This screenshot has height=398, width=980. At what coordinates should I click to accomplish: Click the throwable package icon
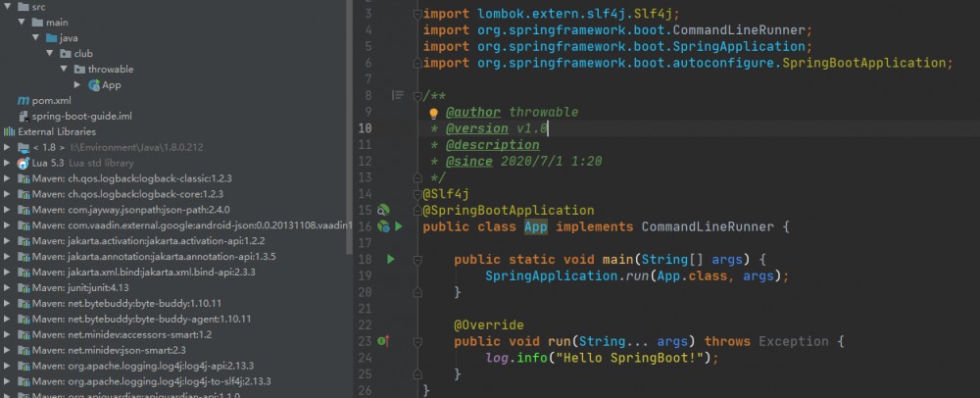79,70
